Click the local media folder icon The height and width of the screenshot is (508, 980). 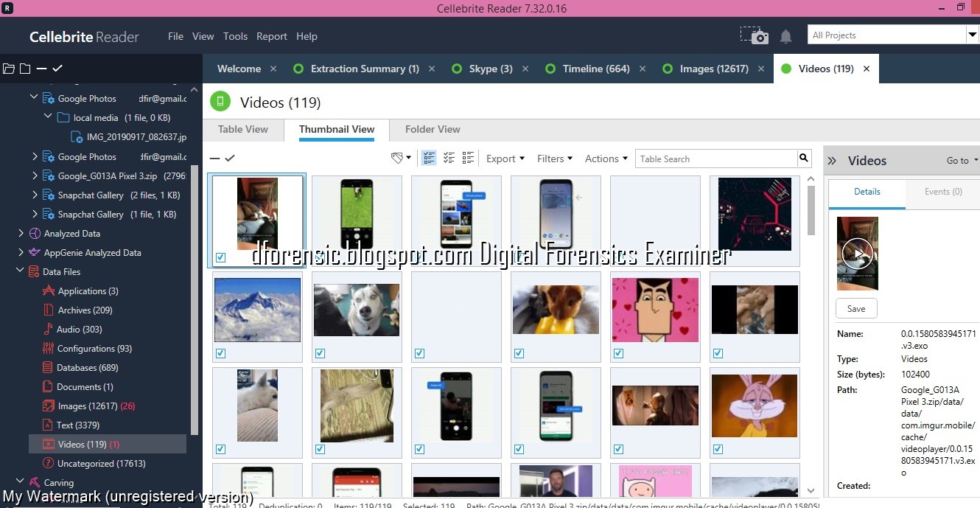[x=63, y=118]
